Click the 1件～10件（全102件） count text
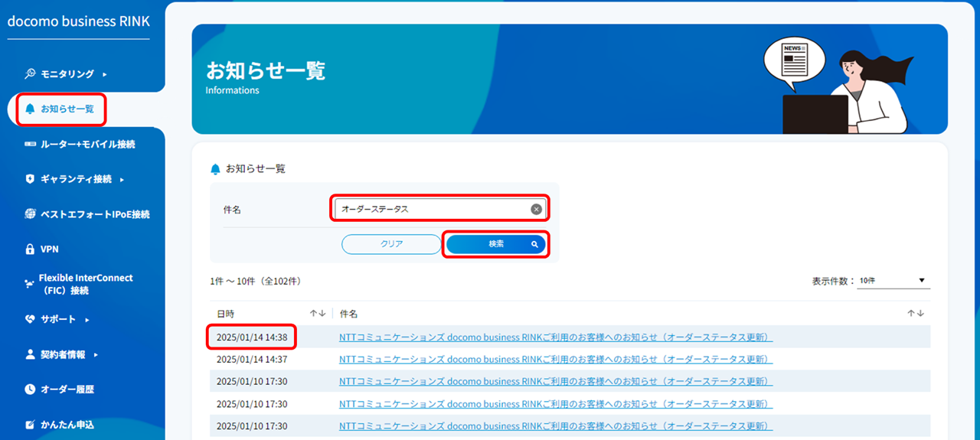The width and height of the screenshot is (980, 440). [255, 282]
